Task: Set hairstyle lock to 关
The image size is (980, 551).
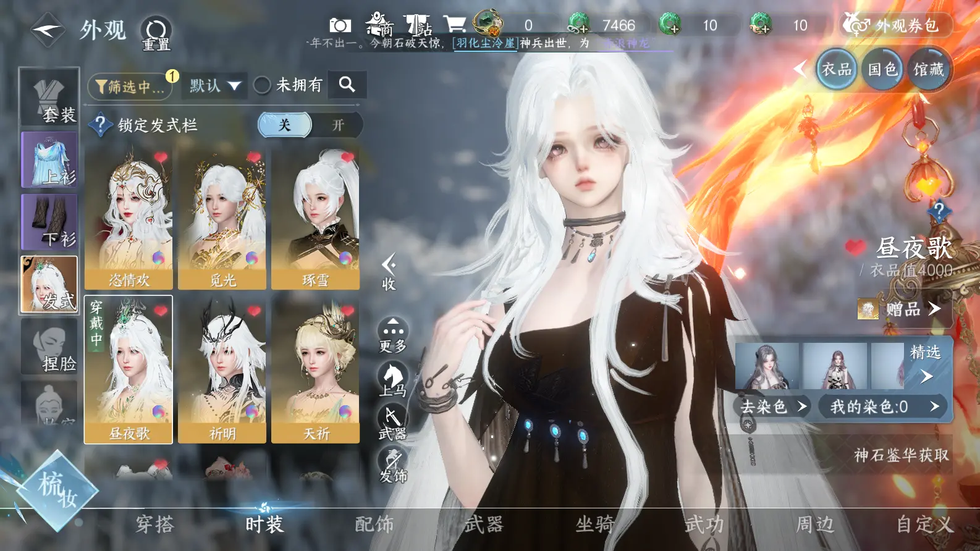Action: tap(284, 125)
